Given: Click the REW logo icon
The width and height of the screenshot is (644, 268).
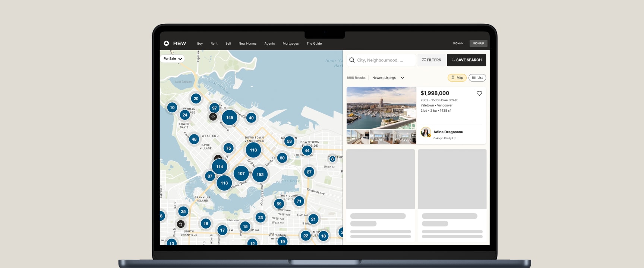Looking at the screenshot, I should pyautogui.click(x=166, y=43).
